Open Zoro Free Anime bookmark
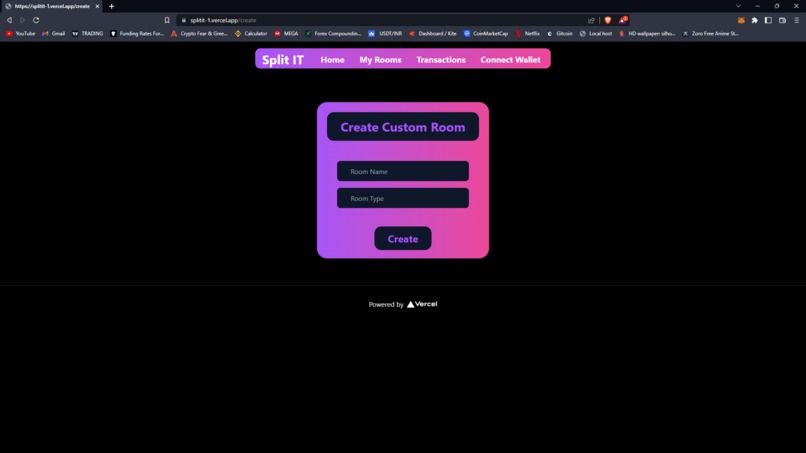 tap(710, 33)
